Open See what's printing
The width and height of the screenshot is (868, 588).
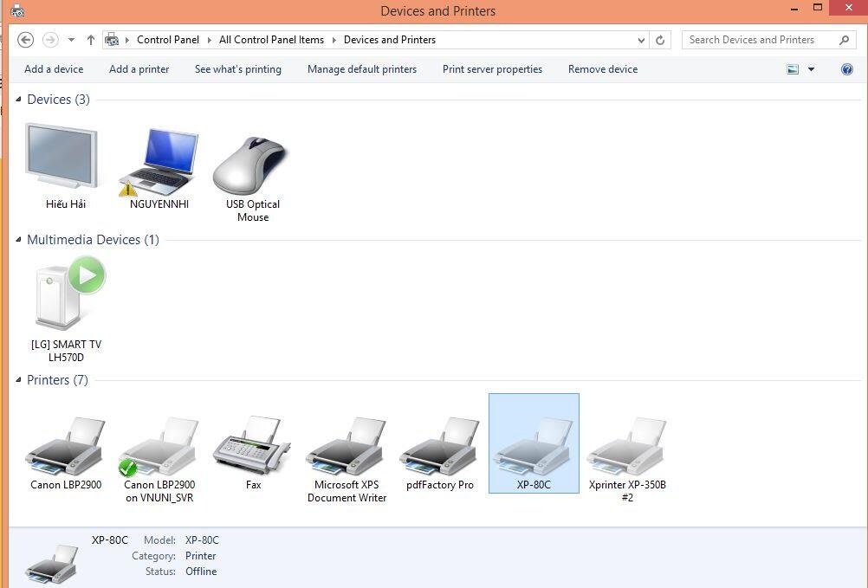coord(238,69)
